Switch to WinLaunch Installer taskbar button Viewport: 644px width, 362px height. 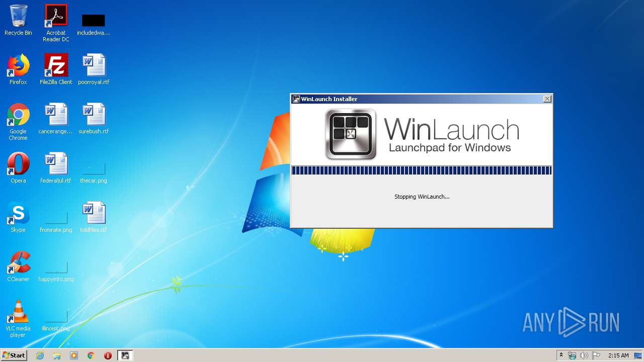pos(125,355)
